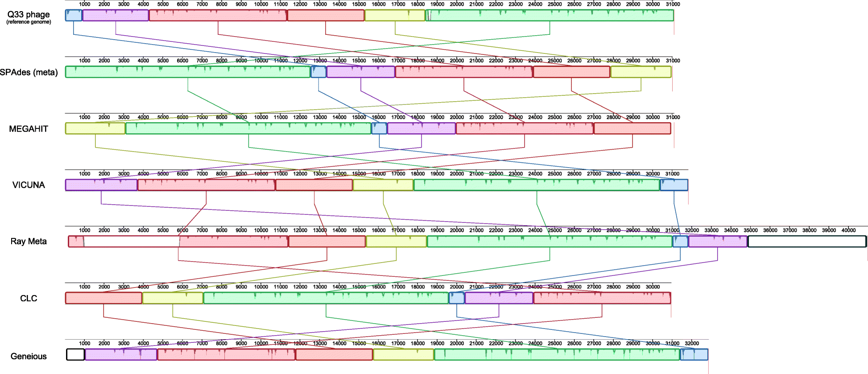Select the green block in Geneious row
This screenshot has width=868, height=374.
click(557, 355)
